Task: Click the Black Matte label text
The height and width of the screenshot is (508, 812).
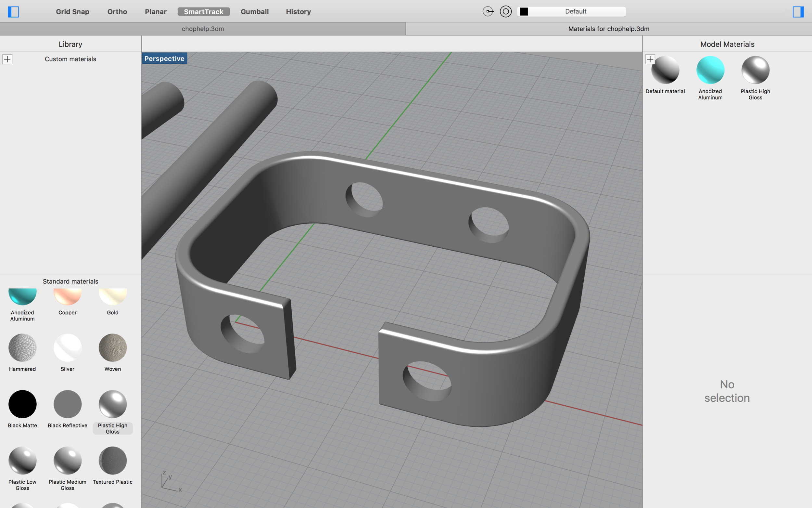Action: point(22,425)
